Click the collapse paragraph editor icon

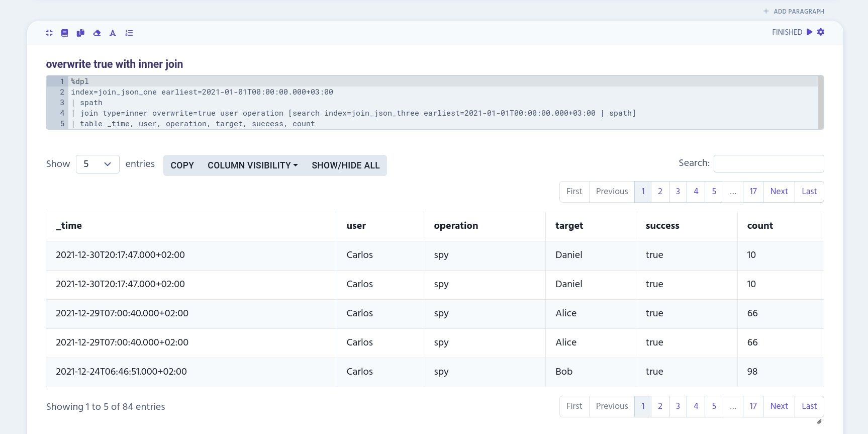pyautogui.click(x=49, y=33)
